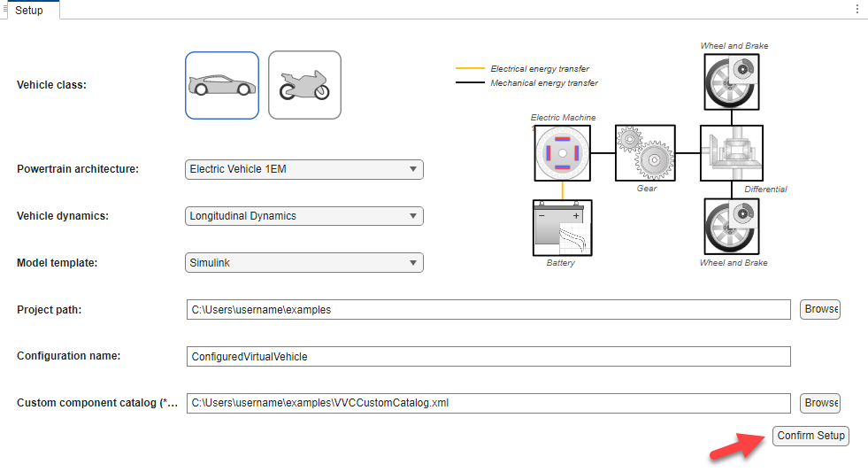
Task: Select the passenger car vehicle class
Action: coord(222,85)
